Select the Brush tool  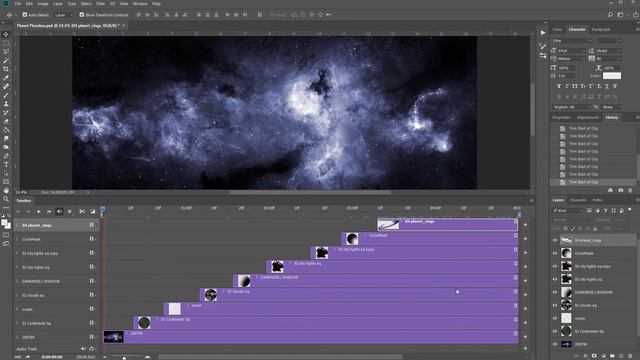click(x=6, y=95)
